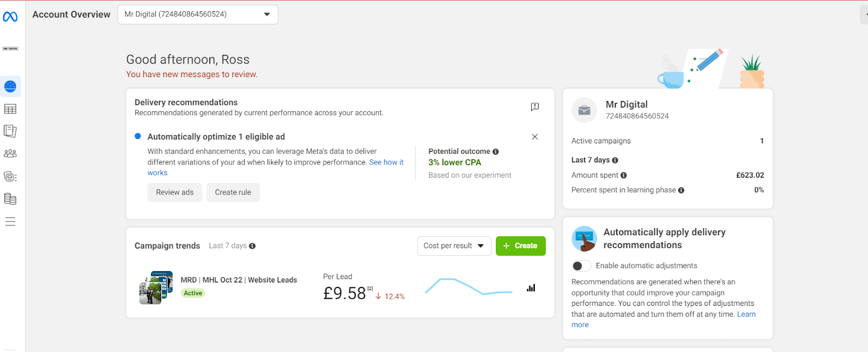
Task: Click the green Create button
Action: click(520, 246)
